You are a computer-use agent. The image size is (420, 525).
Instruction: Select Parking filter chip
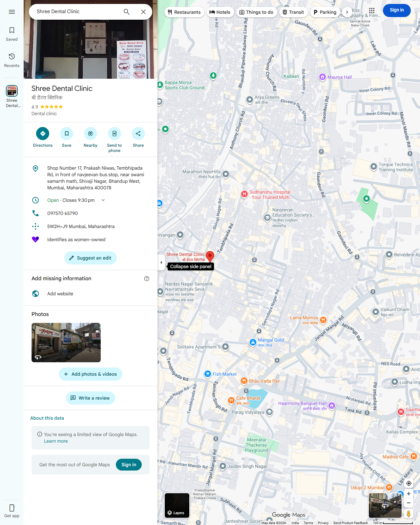[x=325, y=12]
